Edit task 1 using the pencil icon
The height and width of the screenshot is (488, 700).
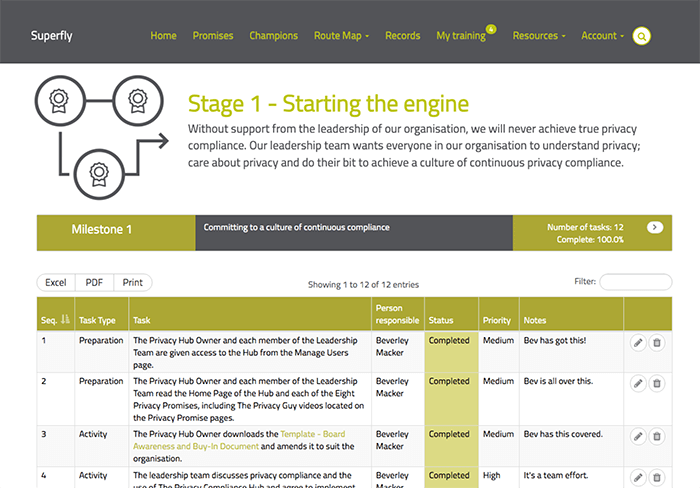tap(638, 342)
